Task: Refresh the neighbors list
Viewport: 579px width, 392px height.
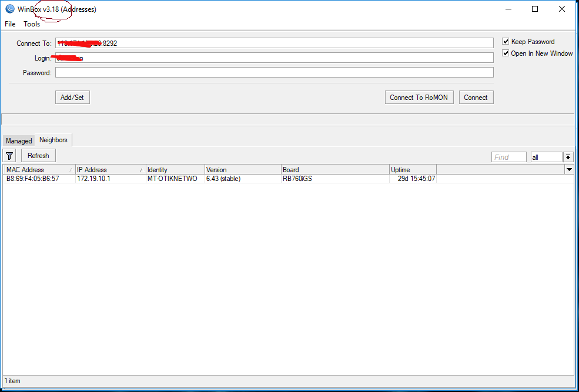Action: point(38,155)
